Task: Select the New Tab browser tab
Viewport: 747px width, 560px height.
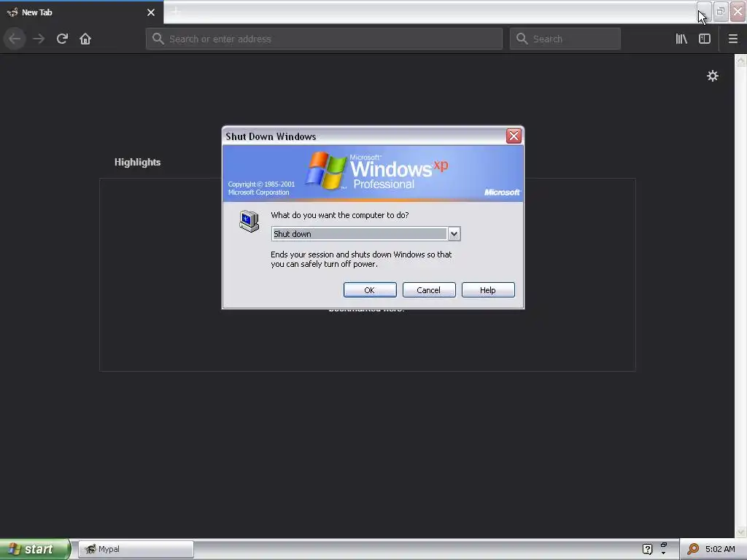Action: point(82,12)
